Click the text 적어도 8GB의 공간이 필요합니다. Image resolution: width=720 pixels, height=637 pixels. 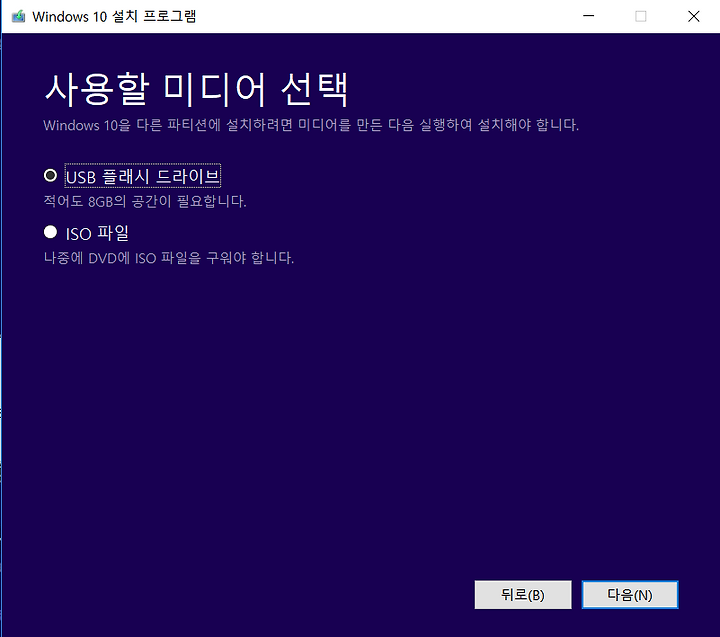click(x=145, y=201)
